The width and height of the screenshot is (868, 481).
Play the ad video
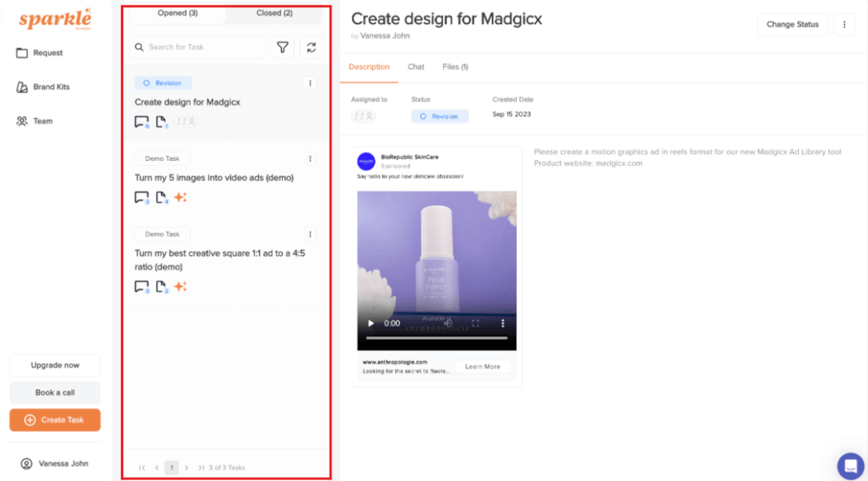(x=371, y=323)
